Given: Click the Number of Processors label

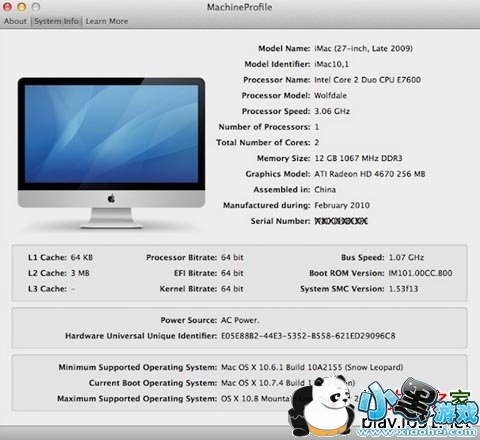Looking at the screenshot, I should [x=265, y=127].
